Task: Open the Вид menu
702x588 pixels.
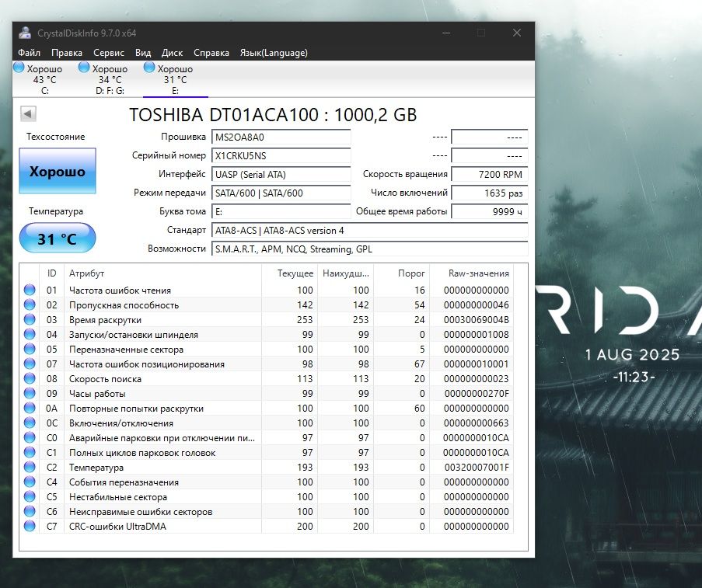Action: point(143,53)
